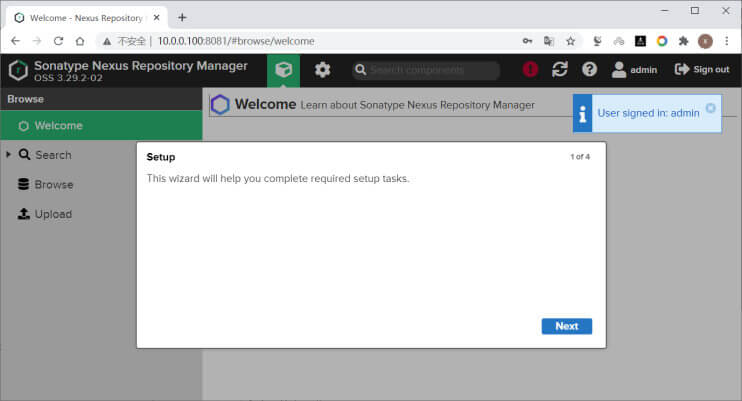The height and width of the screenshot is (401, 742).
Task: Open the Chrome three-dot menu
Action: [x=727, y=41]
